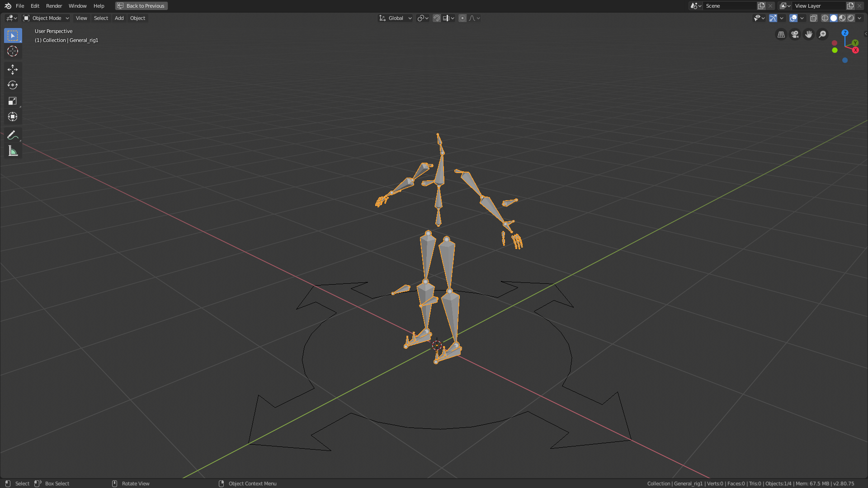Enable snapping with the magnet icon
The image size is (868, 488).
pos(436,18)
